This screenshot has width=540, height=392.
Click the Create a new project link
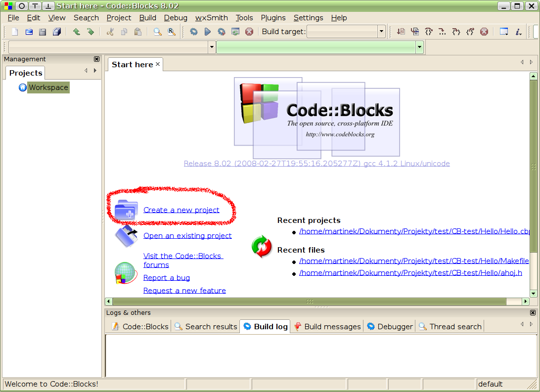coord(181,210)
